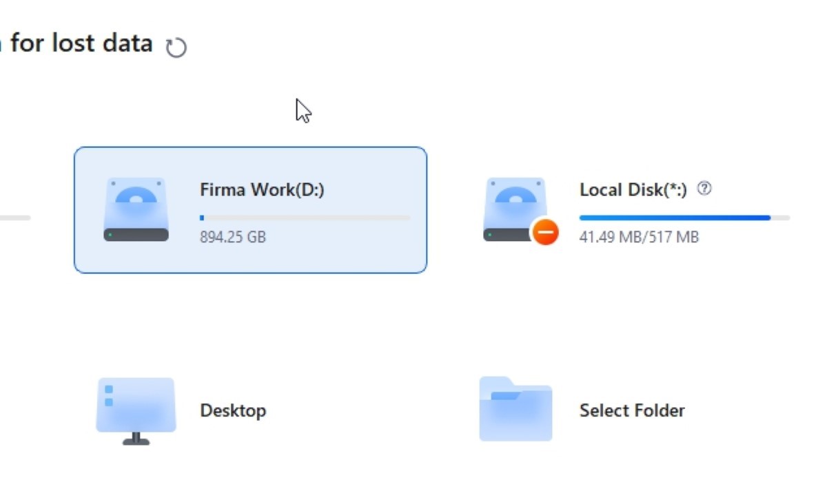Select the Firma Work(D:) hard drive icon
This screenshot has height=504, width=827.
point(136,209)
